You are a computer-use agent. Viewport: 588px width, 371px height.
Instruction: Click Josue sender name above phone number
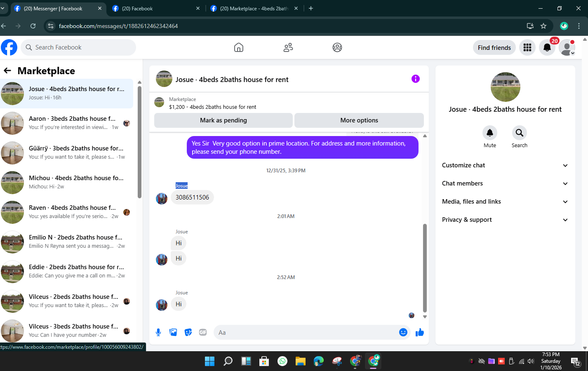coord(181,185)
